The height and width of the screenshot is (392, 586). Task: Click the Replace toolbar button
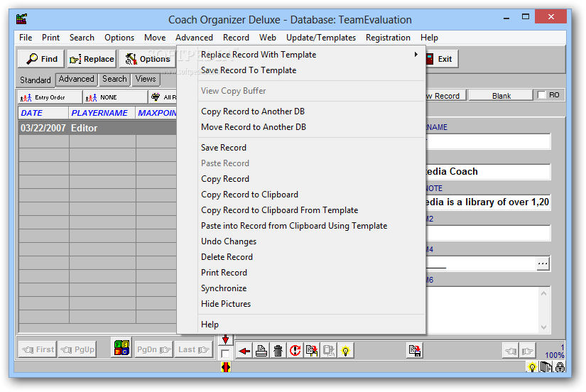(x=92, y=59)
